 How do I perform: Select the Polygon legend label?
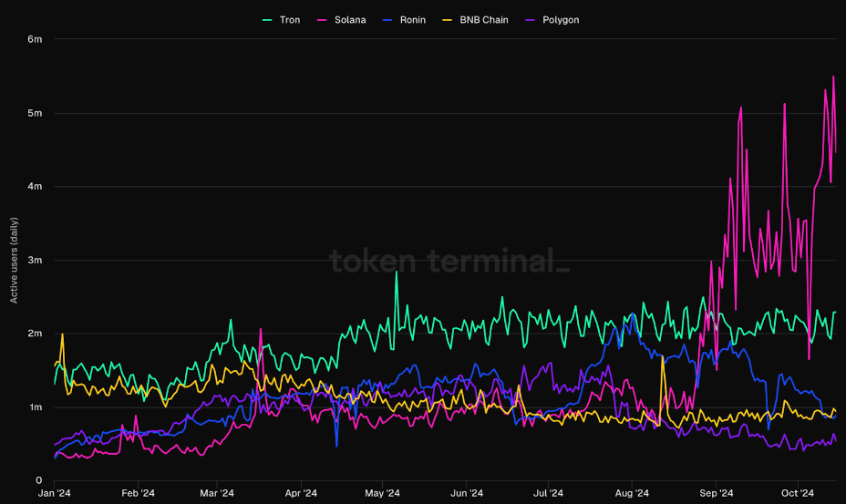560,20
